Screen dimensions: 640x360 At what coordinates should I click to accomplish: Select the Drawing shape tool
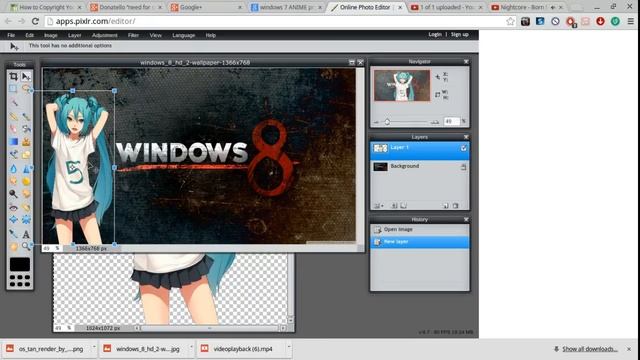[x=26, y=155]
